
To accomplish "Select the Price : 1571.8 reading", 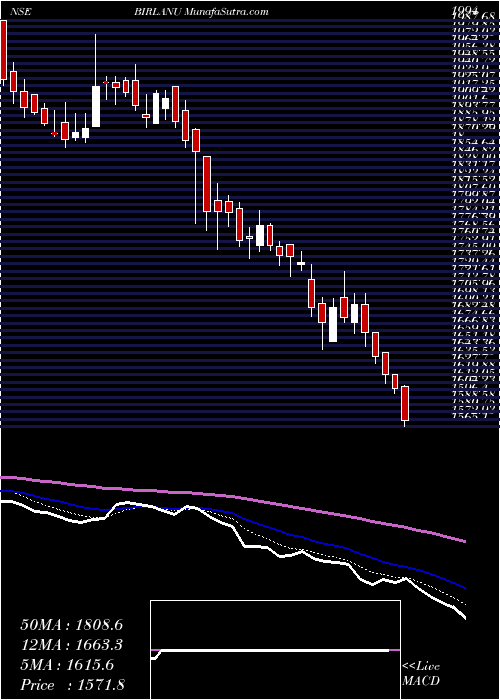I will pyautogui.click(x=72, y=684).
